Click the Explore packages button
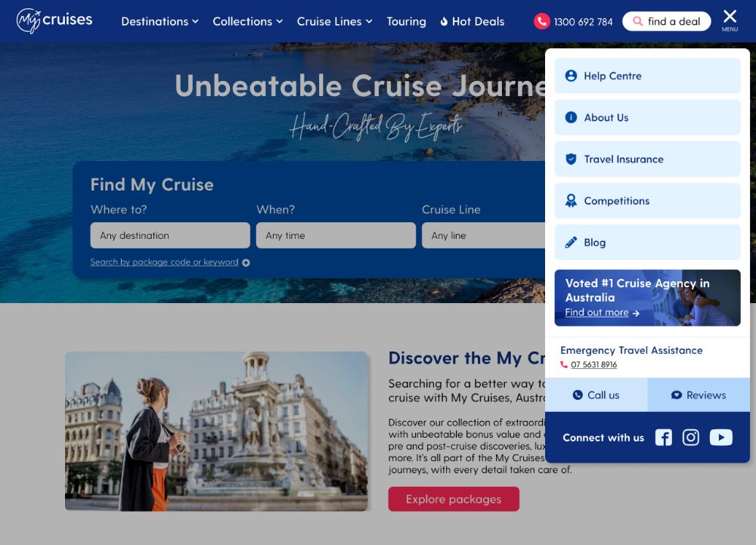The width and height of the screenshot is (756, 545). pos(454,499)
